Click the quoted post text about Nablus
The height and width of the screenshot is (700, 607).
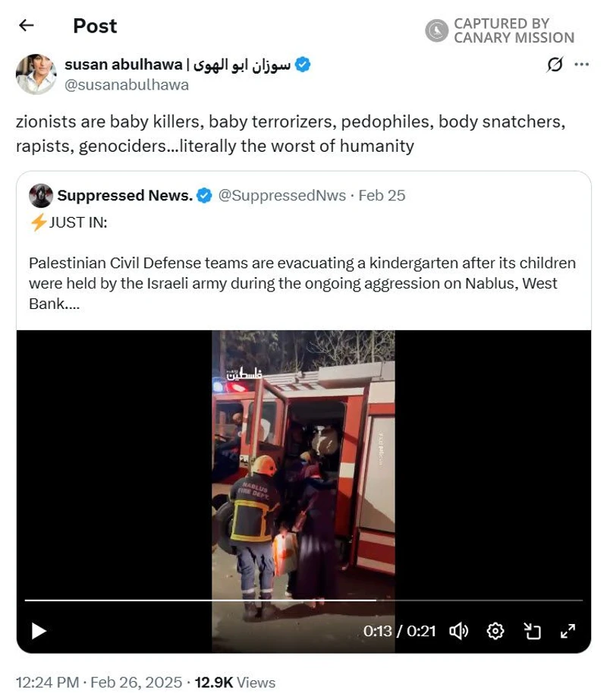(303, 283)
